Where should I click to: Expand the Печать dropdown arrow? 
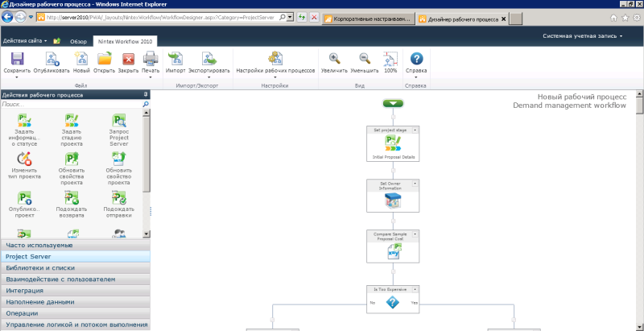click(151, 77)
